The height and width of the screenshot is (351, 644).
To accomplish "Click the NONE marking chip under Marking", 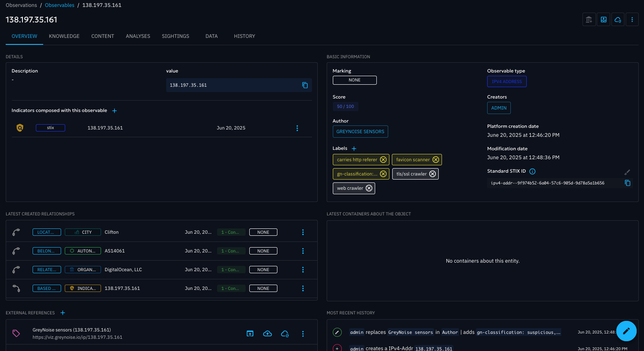I will [x=354, y=80].
